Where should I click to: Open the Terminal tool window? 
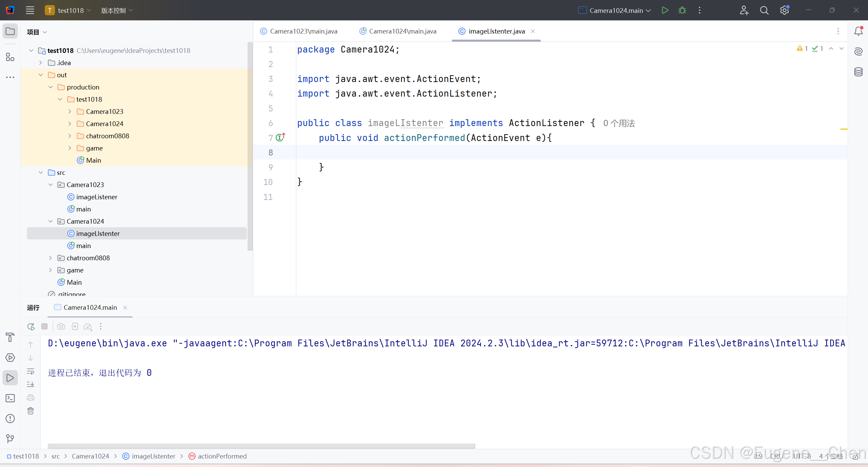click(x=10, y=398)
